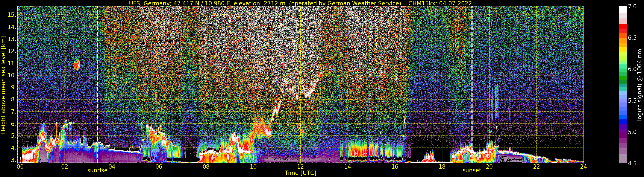Click the "15." height axis tick label

[12, 15]
